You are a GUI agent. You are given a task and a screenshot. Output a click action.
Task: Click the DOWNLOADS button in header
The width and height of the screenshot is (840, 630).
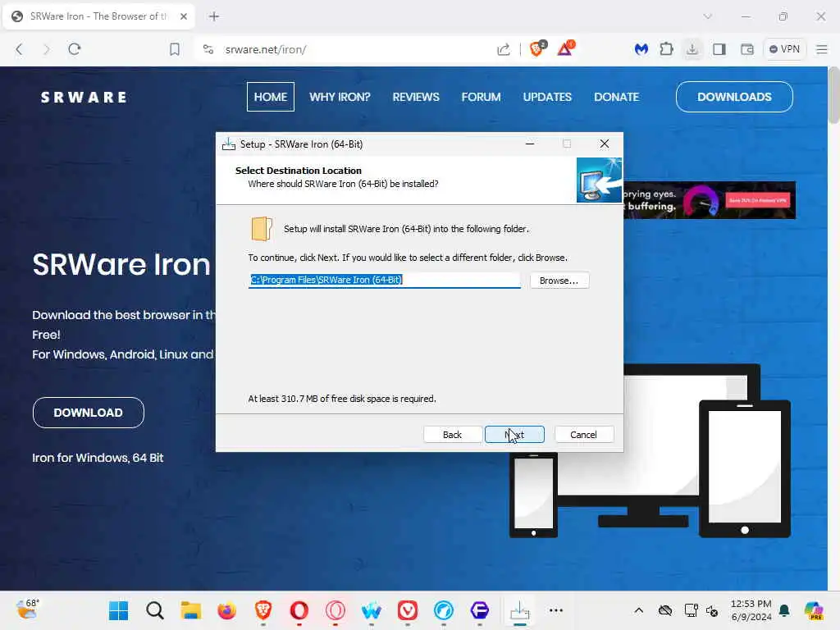click(x=734, y=97)
